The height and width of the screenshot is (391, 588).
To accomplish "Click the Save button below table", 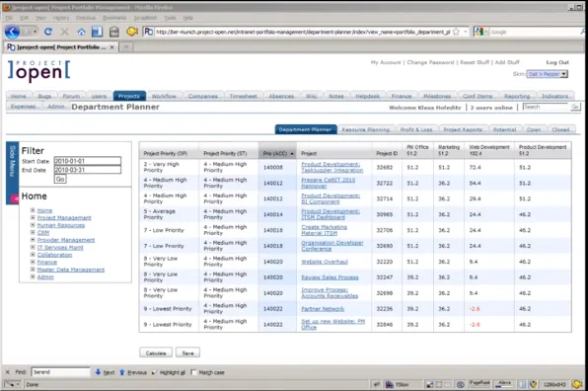I will tap(187, 353).
